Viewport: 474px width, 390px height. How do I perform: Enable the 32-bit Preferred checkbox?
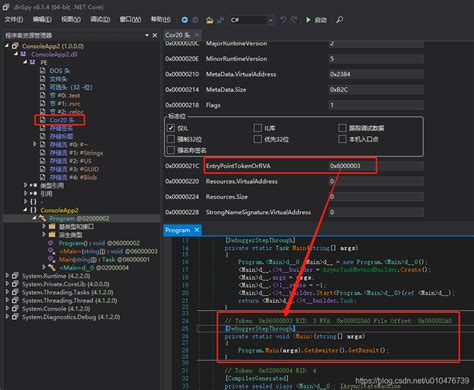[257, 139]
